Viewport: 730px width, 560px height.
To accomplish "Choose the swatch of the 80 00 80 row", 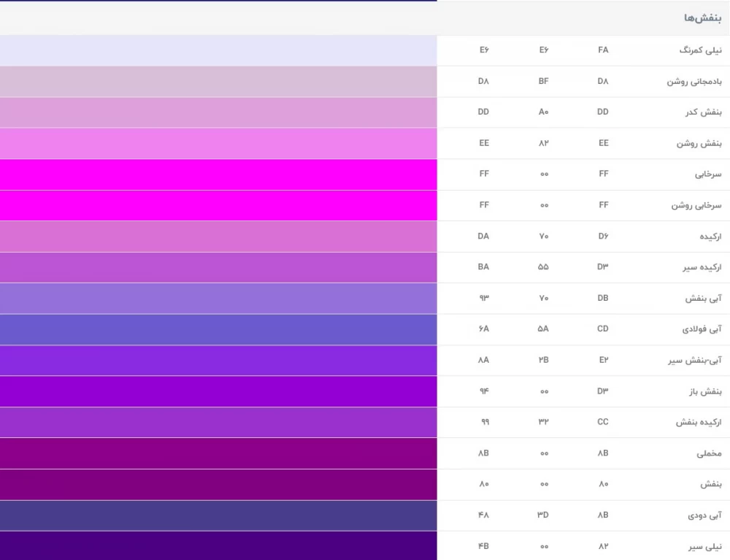I will [218, 484].
